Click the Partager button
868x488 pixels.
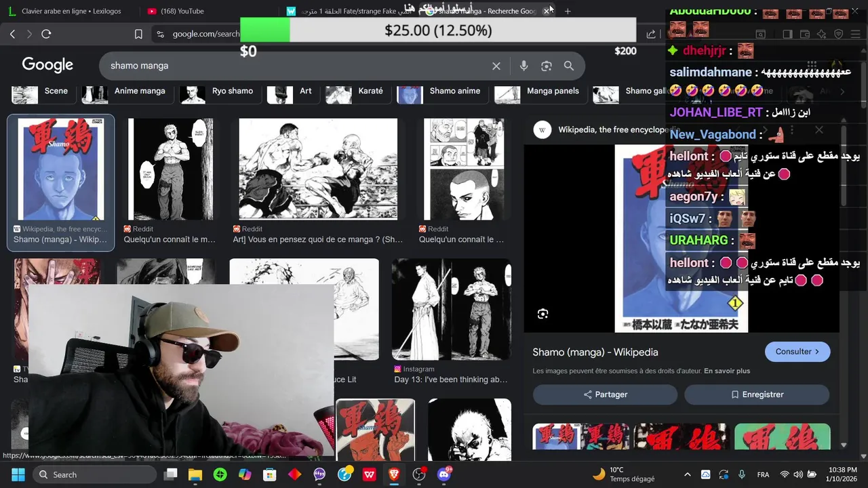605,394
